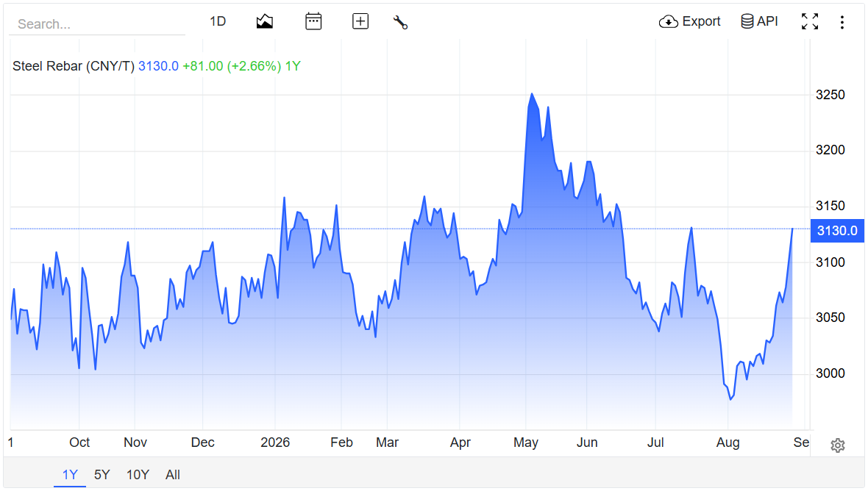Click the blue 3130.0 price tag on axis

point(837,231)
